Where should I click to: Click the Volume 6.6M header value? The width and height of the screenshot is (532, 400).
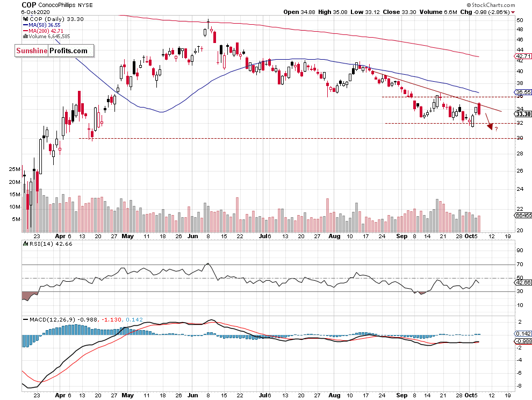(438, 12)
